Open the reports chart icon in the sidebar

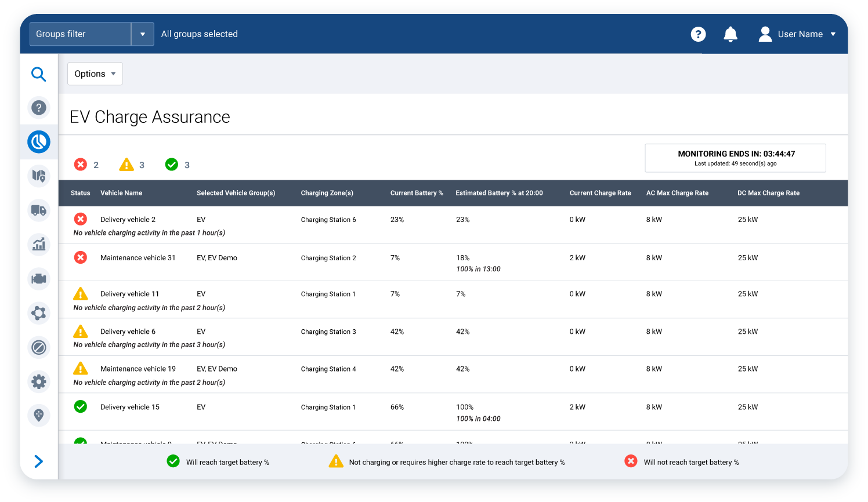click(x=38, y=244)
